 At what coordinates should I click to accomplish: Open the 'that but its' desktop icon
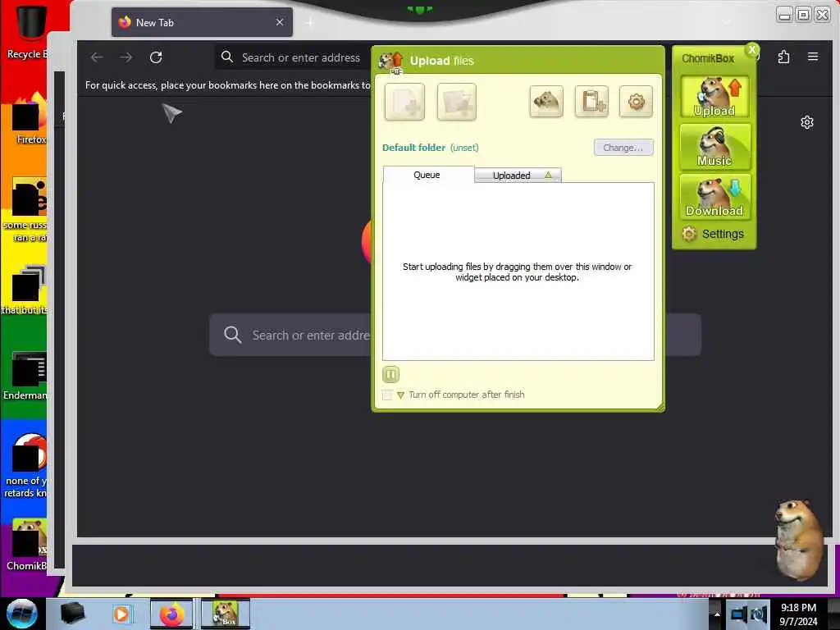point(25,290)
